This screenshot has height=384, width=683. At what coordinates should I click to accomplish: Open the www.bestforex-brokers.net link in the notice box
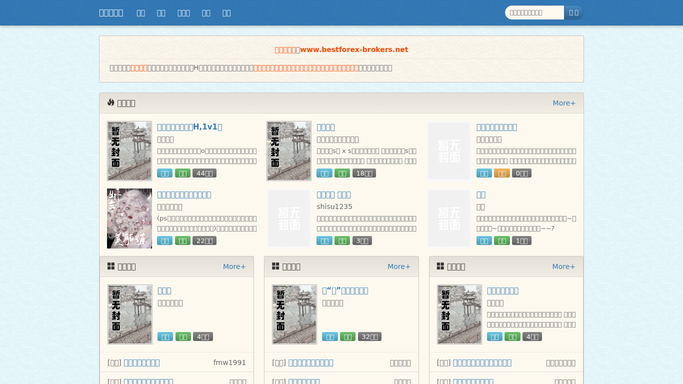point(354,50)
